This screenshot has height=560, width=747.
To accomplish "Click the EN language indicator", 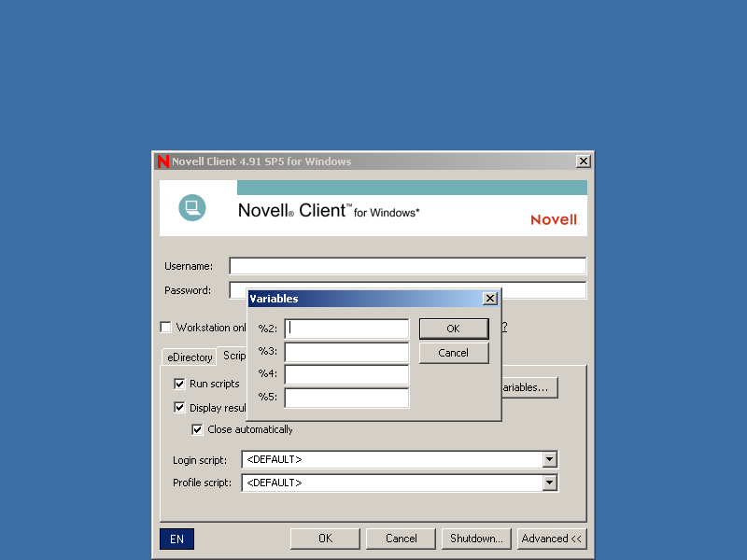I will 176,539.
